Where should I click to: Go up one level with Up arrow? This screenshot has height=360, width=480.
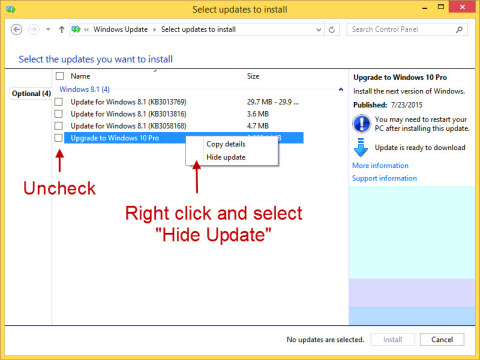point(61,30)
